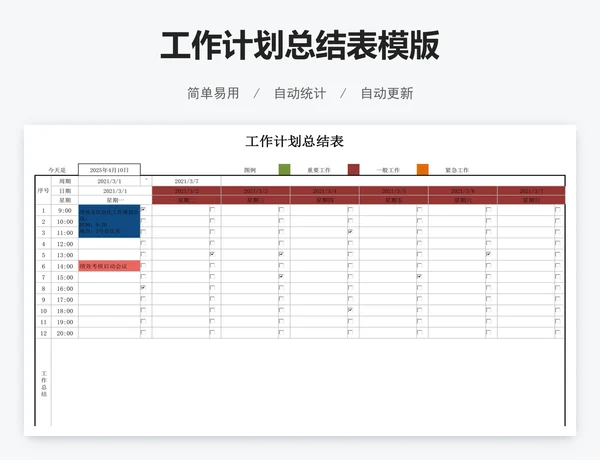Tick the 17:00 checkbox under 2021/3/5

[420, 299]
